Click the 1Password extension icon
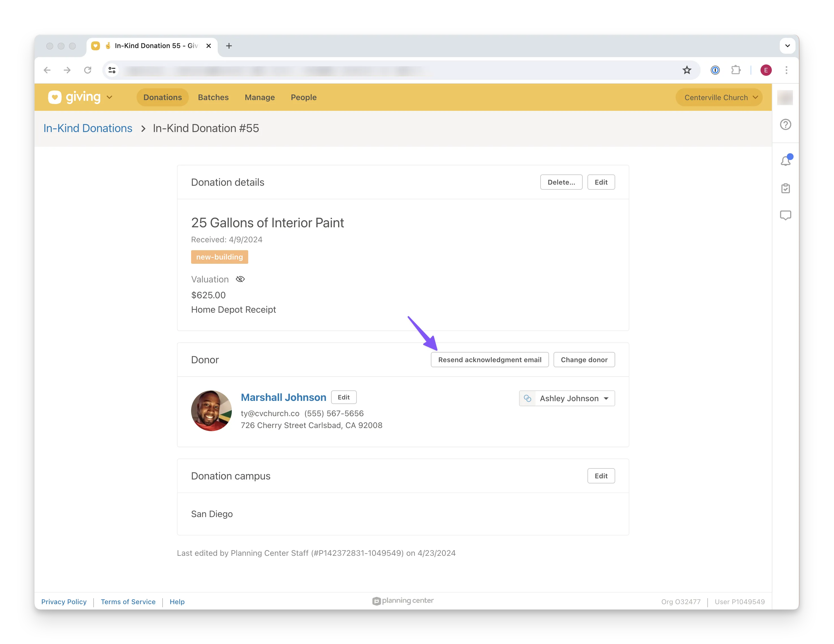 [715, 70]
